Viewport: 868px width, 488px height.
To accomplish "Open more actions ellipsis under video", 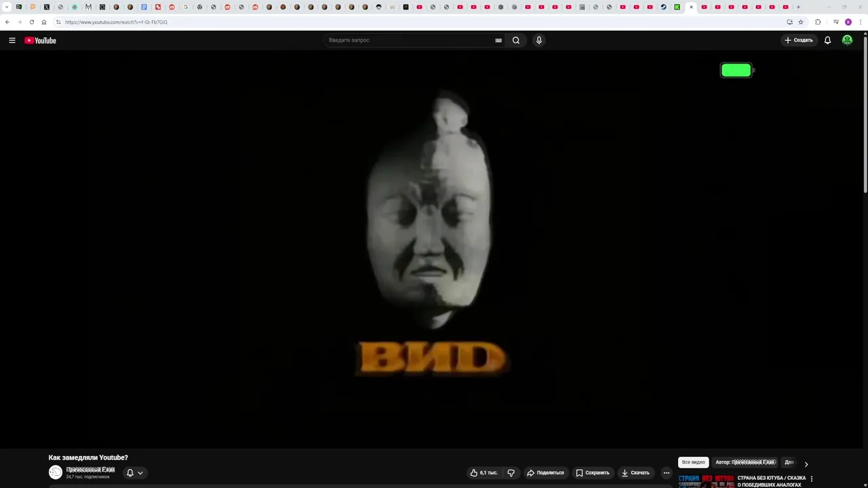I will [x=667, y=472].
